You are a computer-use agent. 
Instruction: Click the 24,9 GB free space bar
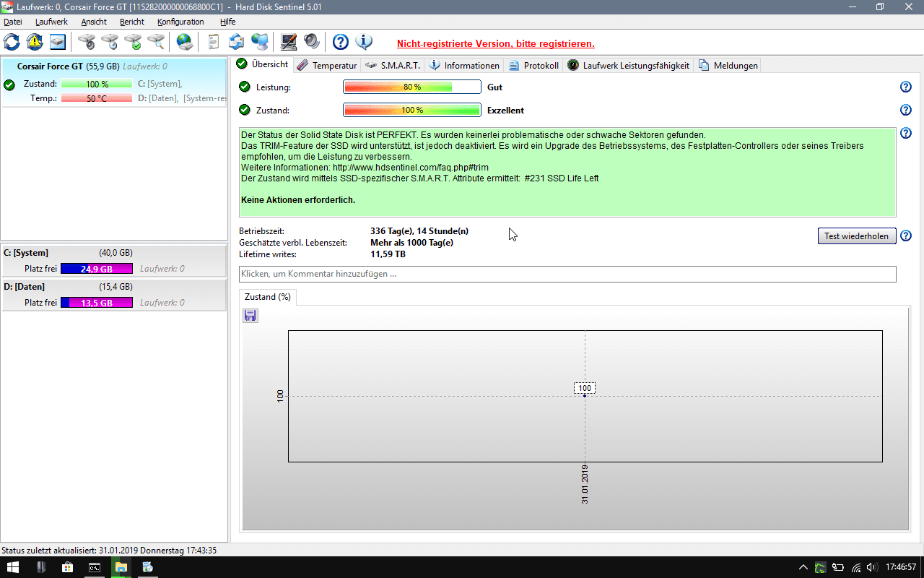(x=97, y=269)
